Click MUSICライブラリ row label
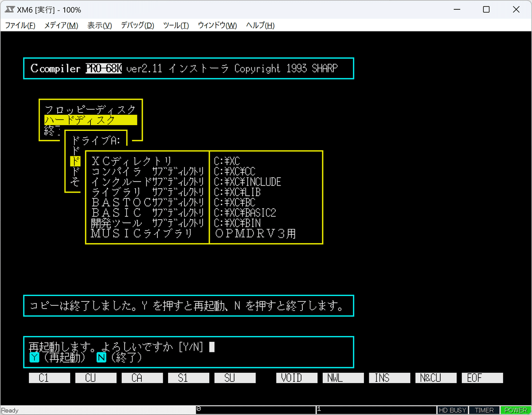 142,233
